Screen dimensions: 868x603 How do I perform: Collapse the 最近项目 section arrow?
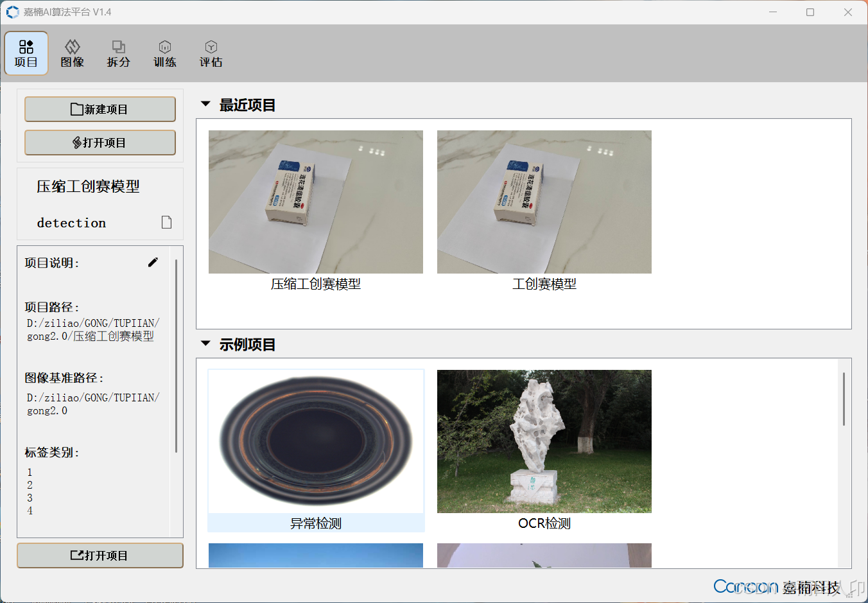tap(205, 104)
